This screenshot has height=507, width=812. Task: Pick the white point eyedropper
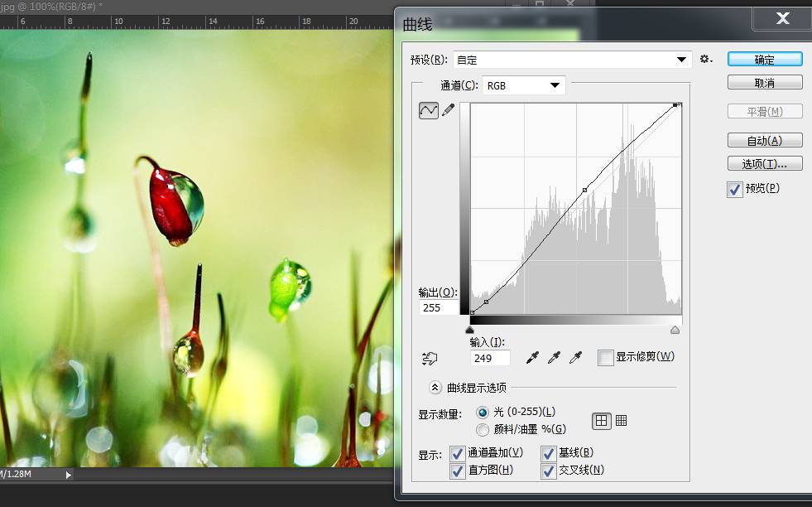pyautogui.click(x=576, y=357)
